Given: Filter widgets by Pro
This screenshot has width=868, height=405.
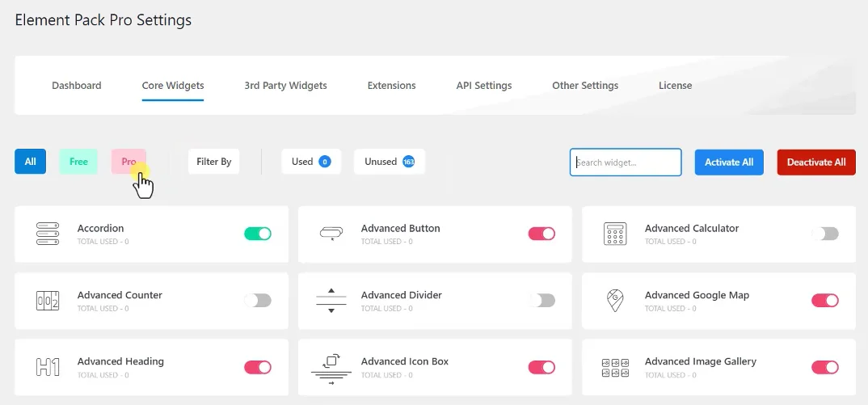Looking at the screenshot, I should [x=129, y=162].
